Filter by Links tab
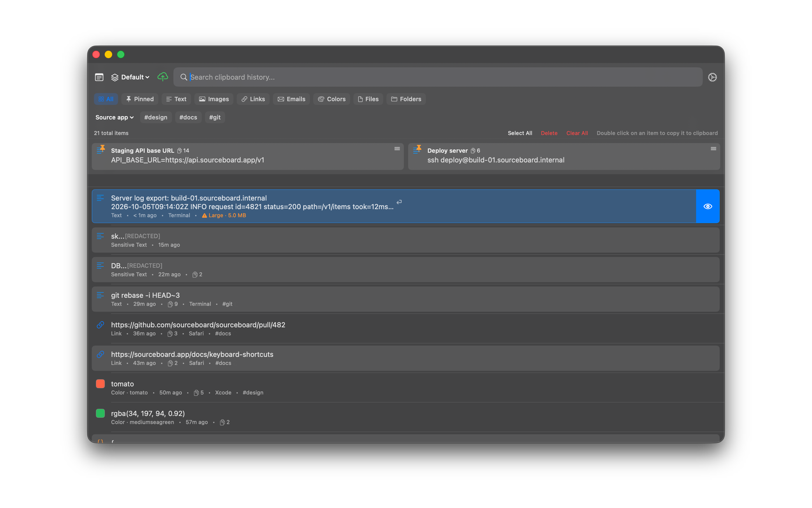The height and width of the screenshot is (508, 812). click(253, 99)
